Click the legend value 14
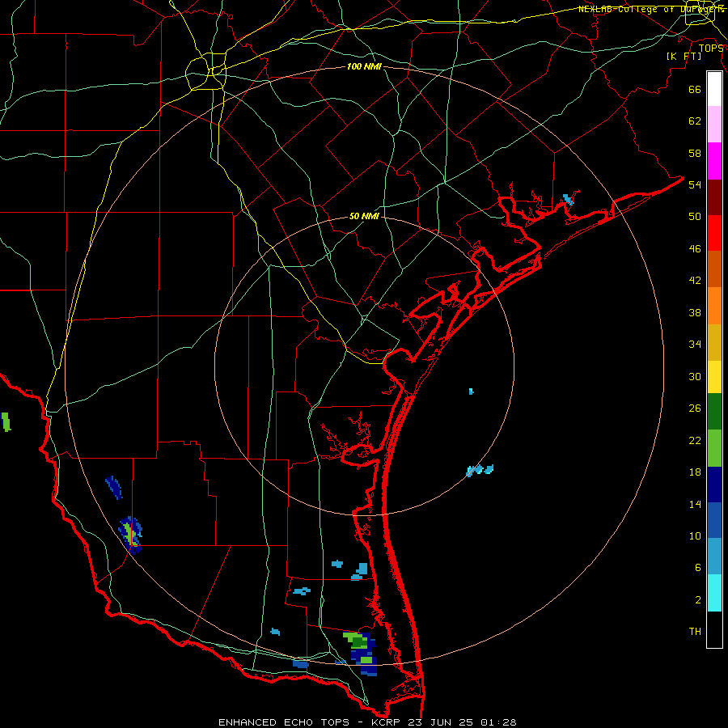Screen dimensions: 728x728 (x=695, y=504)
